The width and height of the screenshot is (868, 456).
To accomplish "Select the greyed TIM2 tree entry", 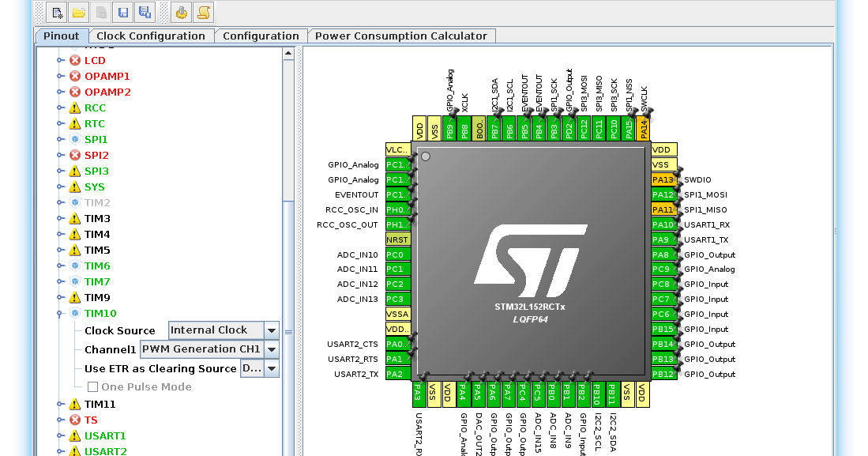I will coord(97,203).
